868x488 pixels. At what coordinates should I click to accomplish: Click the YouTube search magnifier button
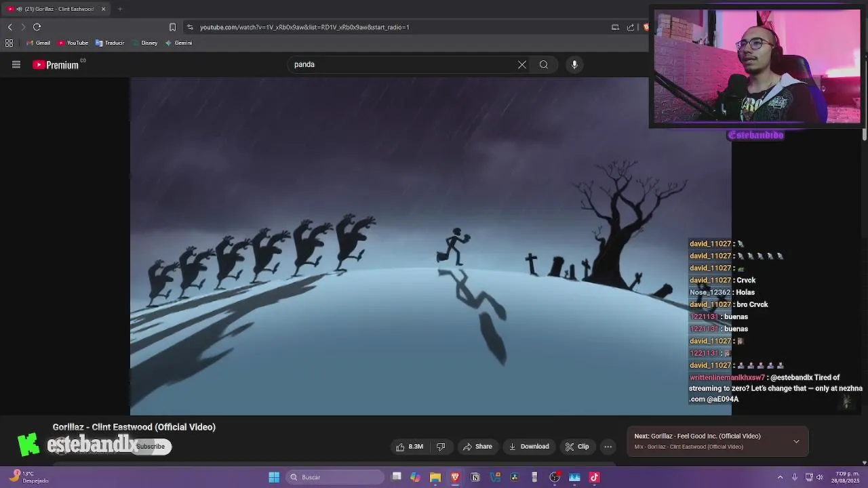click(x=543, y=64)
